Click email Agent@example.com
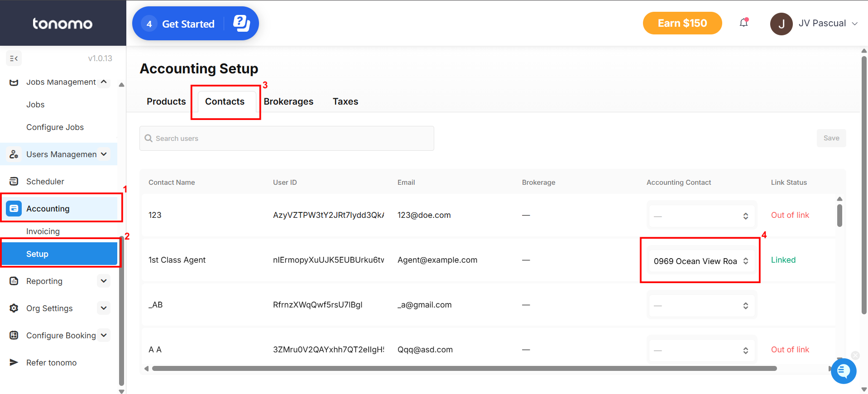 point(437,260)
